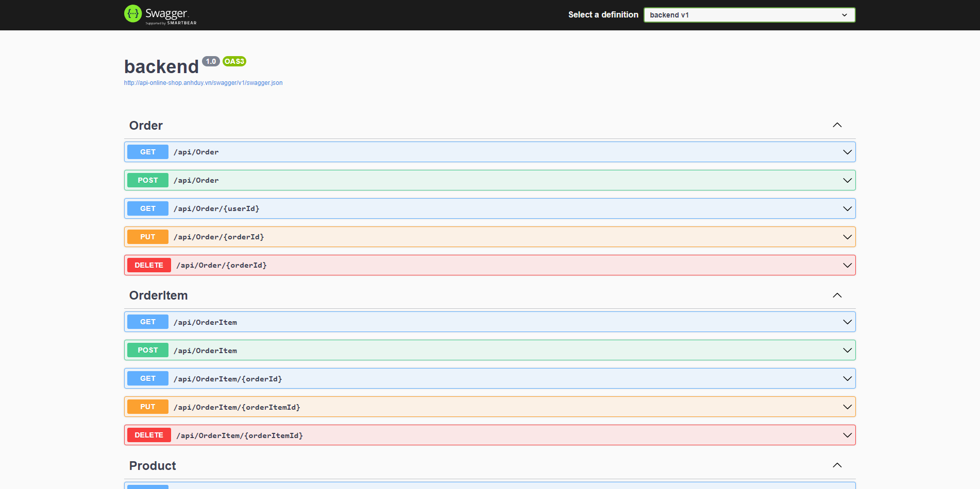Click the POST badge on /api/Order
Viewport: 980px width, 489px height.
(147, 180)
